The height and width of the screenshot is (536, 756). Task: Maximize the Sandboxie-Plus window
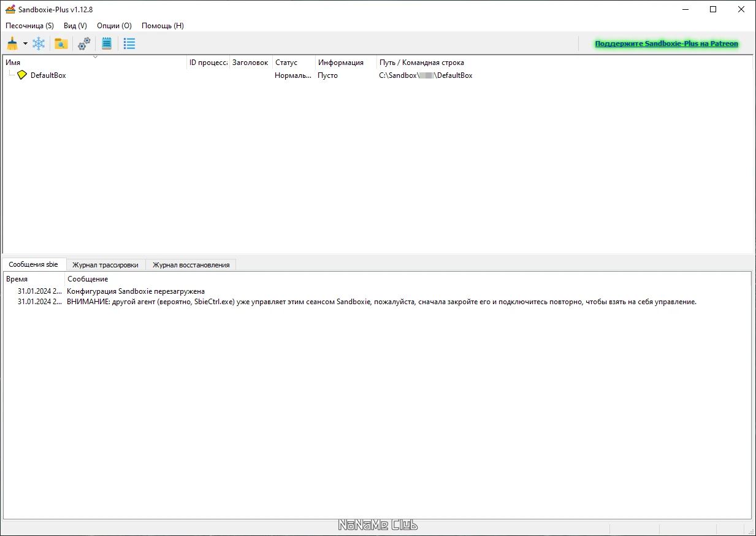[713, 9]
